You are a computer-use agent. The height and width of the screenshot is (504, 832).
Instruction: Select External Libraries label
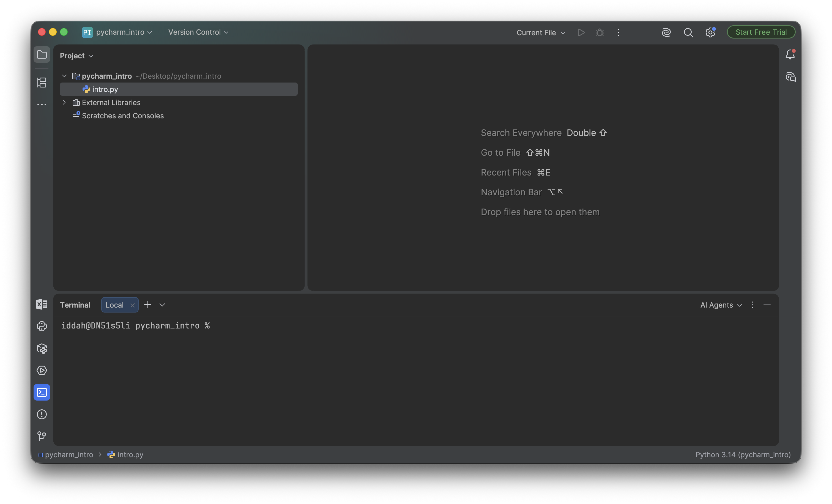[x=111, y=103]
